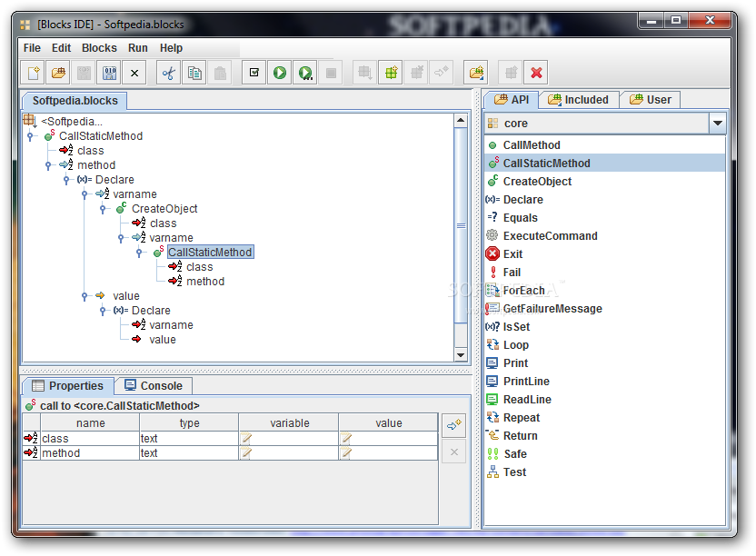Switch to the Included library tab

point(578,100)
